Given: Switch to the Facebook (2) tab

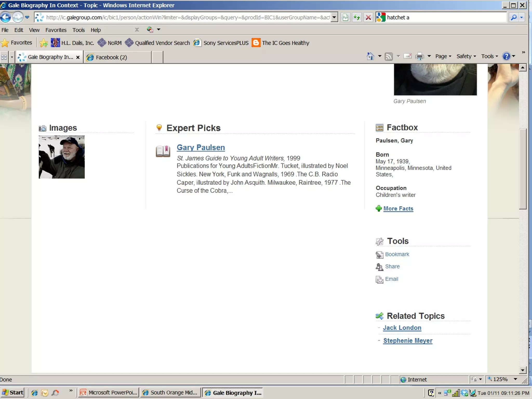Looking at the screenshot, I should 111,57.
